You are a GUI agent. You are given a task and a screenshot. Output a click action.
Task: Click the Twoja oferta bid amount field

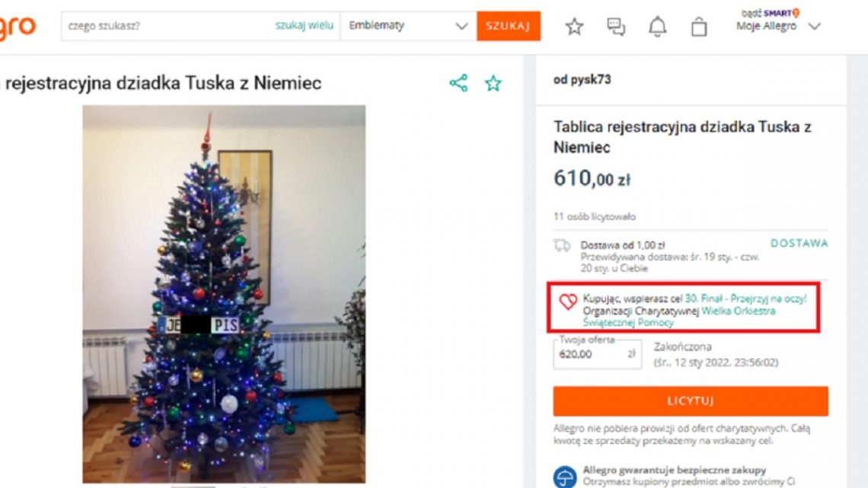(597, 354)
